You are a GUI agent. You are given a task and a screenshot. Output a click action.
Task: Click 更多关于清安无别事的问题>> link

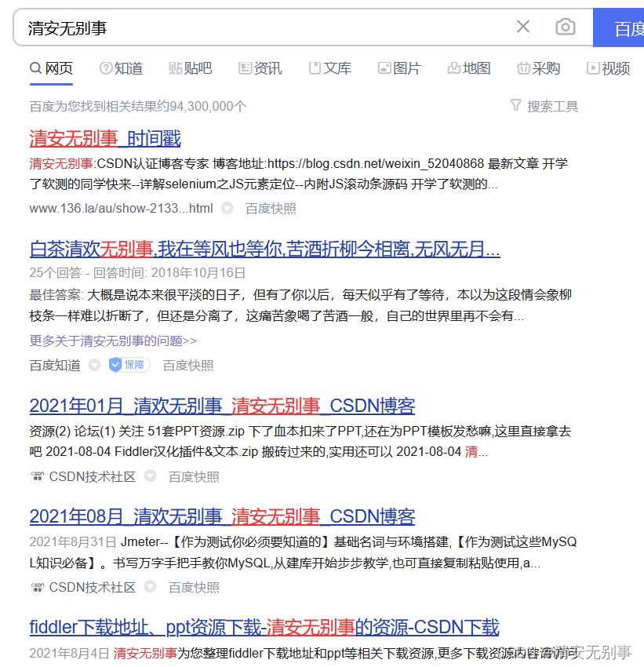pos(113,341)
